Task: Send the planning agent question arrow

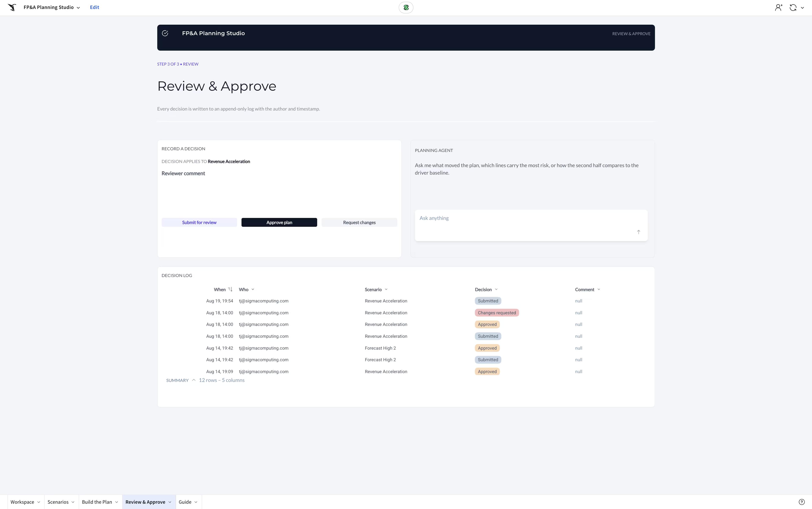Action: pos(638,232)
